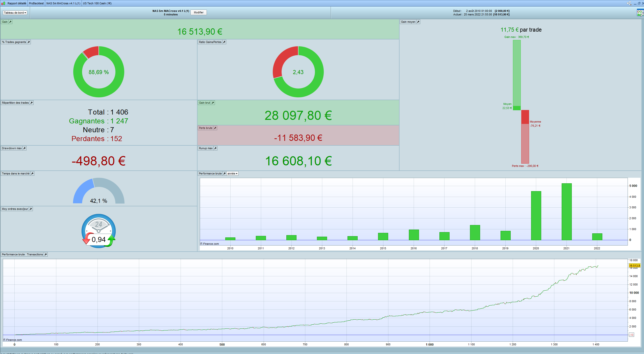644x354 pixels.
Task: Click the 2020 performance bar
Action: pos(536,215)
